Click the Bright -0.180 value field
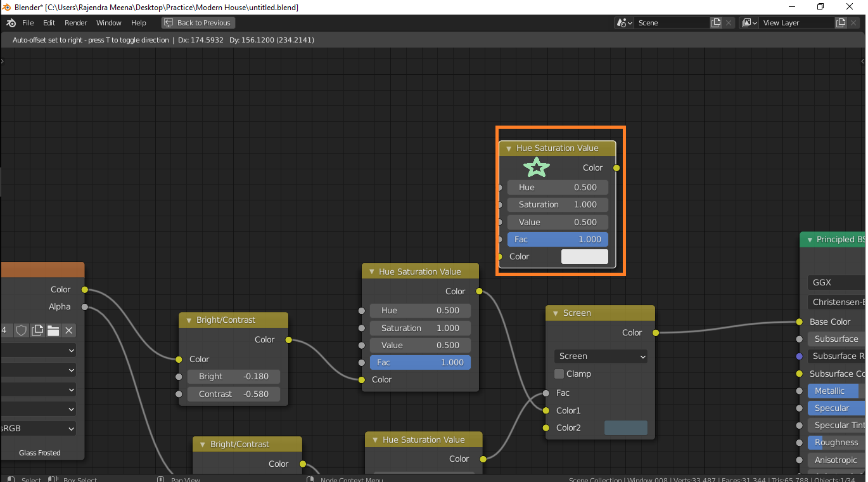The height and width of the screenshot is (482, 868). point(234,376)
